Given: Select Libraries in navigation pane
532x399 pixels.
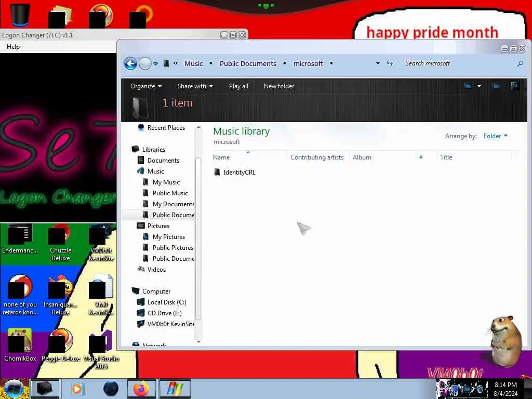Looking at the screenshot, I should coord(149,149).
